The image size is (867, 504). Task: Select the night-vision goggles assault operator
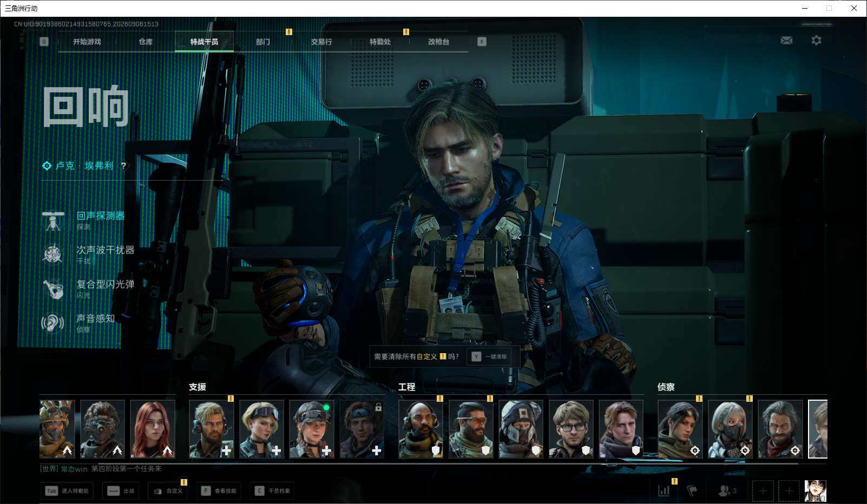point(102,429)
